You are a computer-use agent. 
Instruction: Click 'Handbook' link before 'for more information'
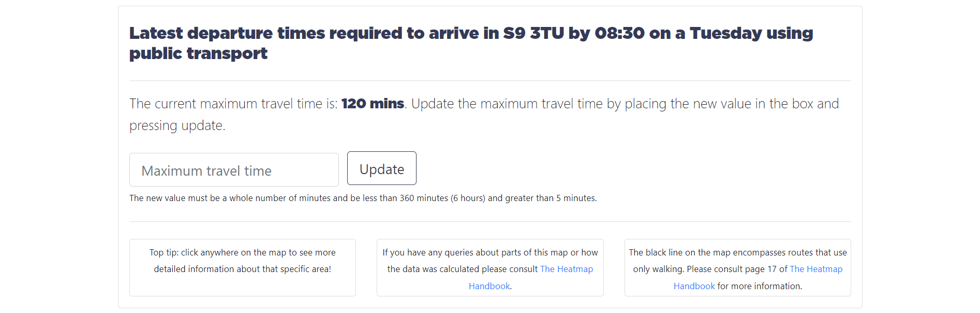tap(694, 286)
